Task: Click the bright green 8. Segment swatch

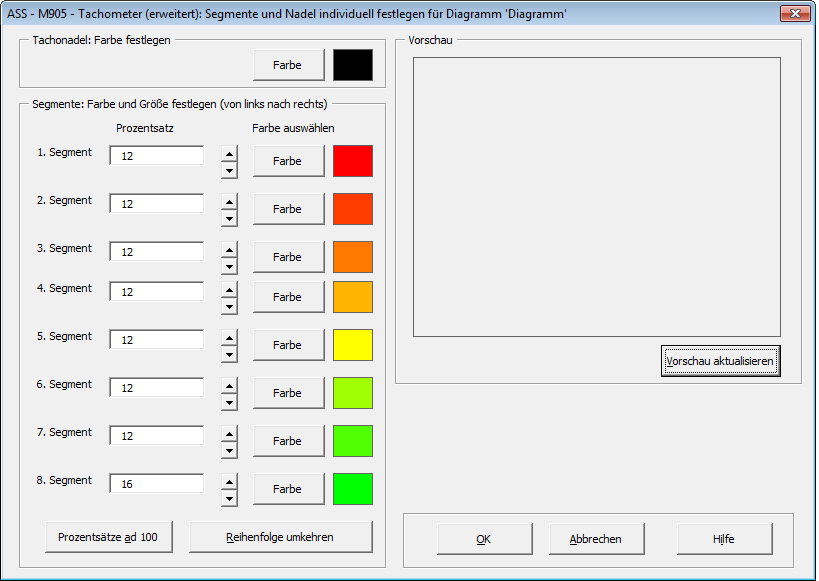Action: coord(352,489)
